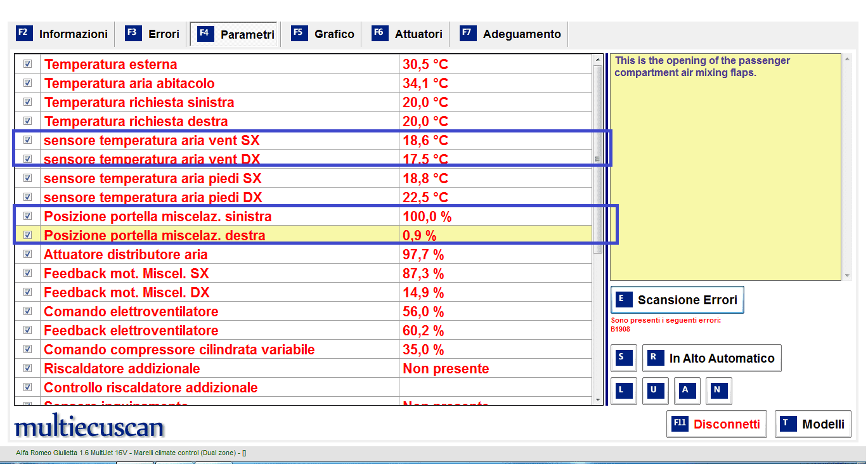Screen dimensions: 868x464
Task: Go to the Attuatori tab
Action: click(x=408, y=34)
